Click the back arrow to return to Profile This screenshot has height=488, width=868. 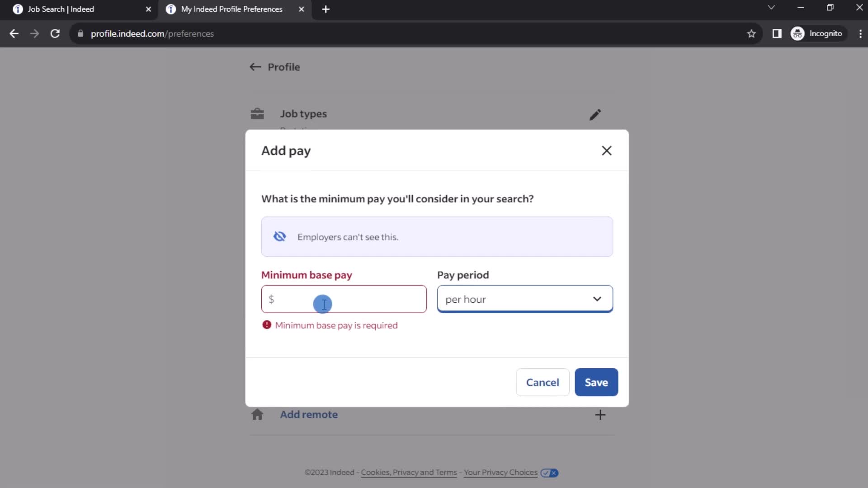(255, 67)
